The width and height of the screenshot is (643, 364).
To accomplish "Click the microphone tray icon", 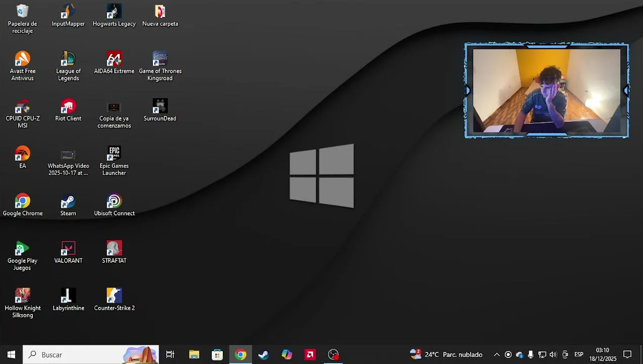I will (x=530, y=354).
